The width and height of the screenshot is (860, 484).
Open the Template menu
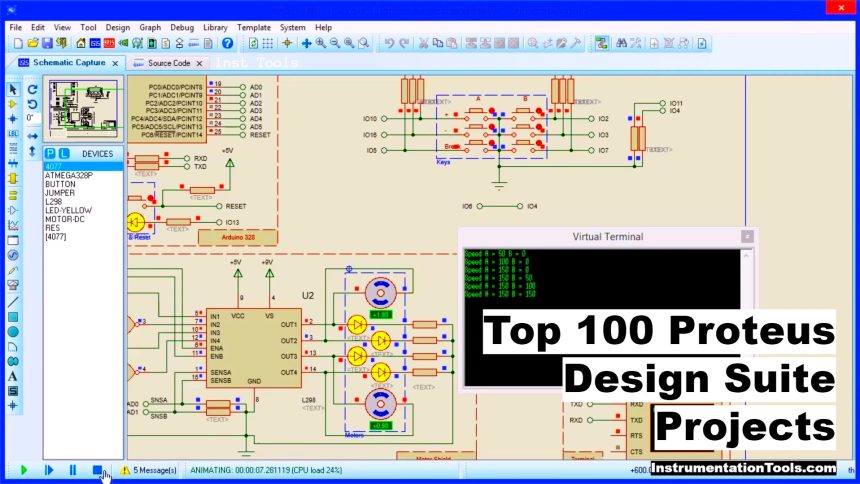tap(254, 27)
